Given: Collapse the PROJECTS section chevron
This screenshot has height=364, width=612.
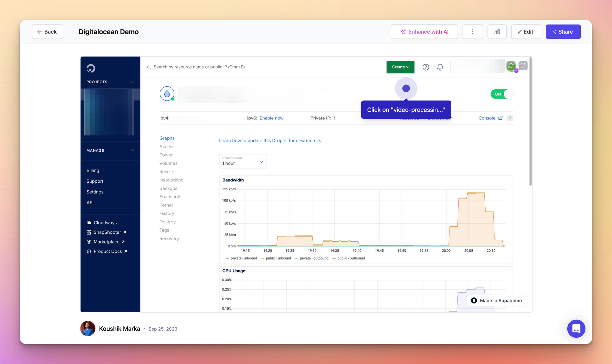Looking at the screenshot, I should click(132, 82).
